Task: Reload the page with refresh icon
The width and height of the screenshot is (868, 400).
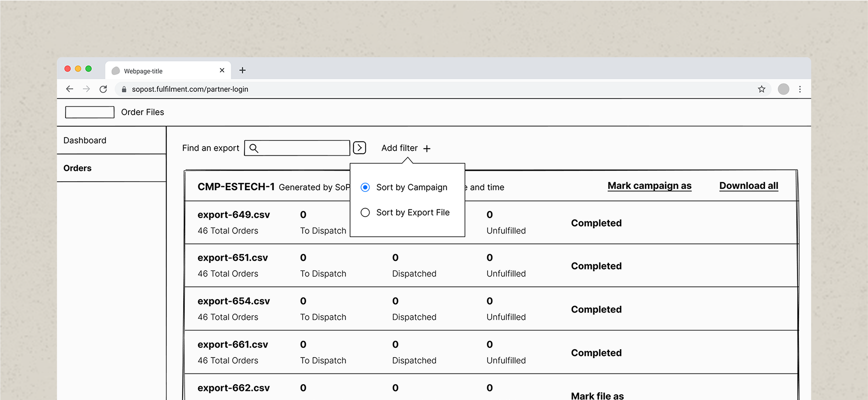Action: pyautogui.click(x=103, y=89)
